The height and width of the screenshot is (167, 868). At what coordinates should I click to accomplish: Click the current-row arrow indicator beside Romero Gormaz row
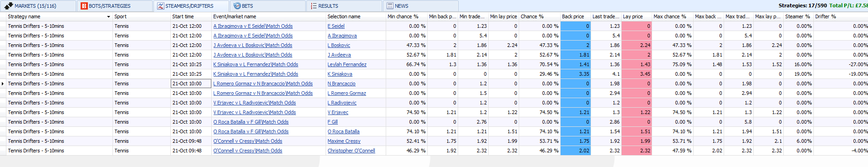coord(3,83)
